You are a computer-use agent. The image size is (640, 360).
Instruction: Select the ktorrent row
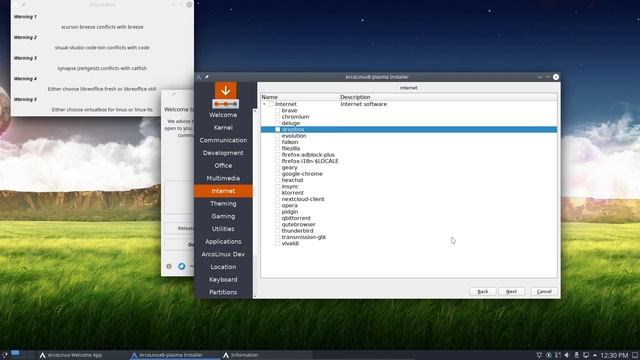(409, 193)
